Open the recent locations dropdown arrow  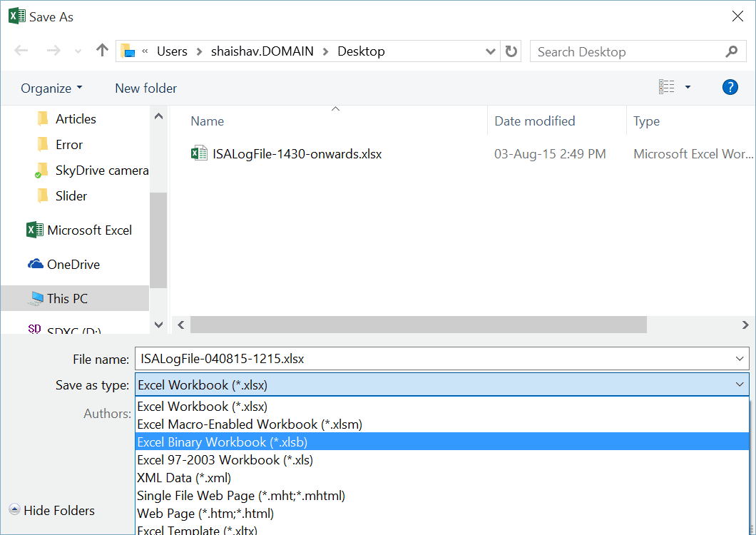click(78, 51)
